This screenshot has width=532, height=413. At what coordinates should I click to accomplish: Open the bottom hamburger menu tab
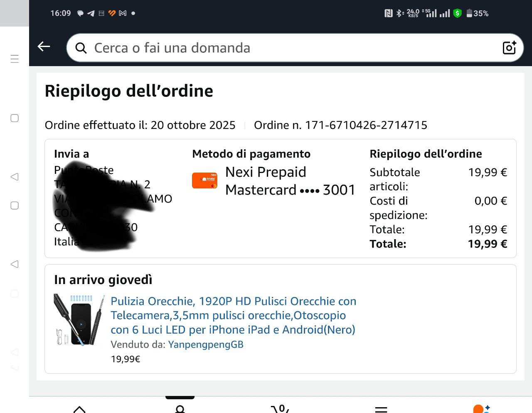[381, 409]
